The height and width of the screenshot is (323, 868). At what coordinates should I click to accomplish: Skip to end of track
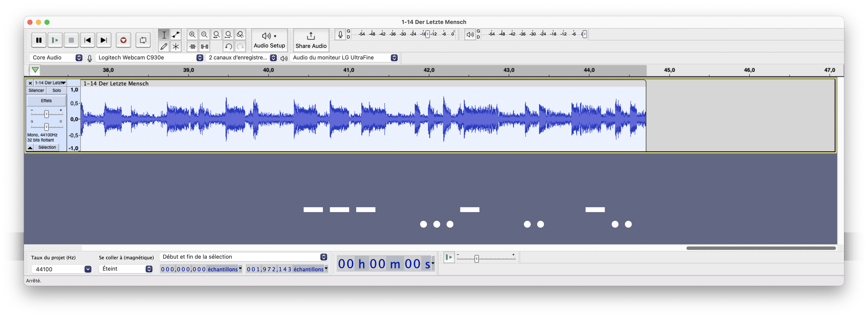[x=104, y=40]
